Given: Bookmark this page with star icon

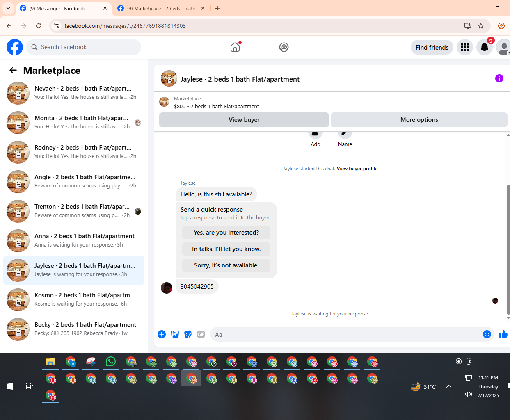Looking at the screenshot, I should tap(481, 26).
